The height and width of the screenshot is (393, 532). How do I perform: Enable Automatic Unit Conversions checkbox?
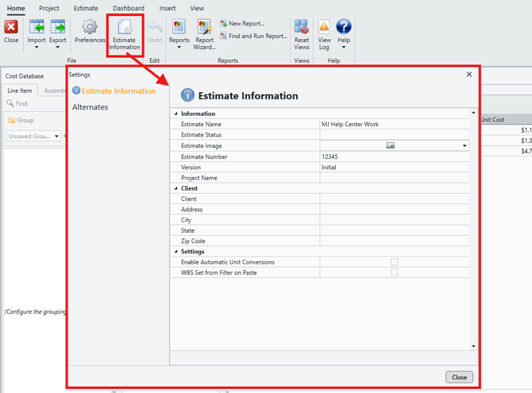[394, 262]
